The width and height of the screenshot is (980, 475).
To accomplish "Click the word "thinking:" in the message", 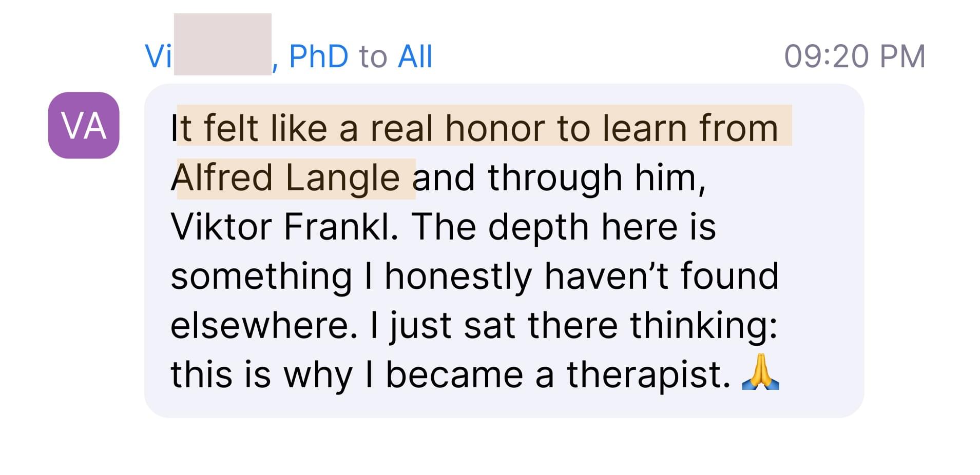I will 703,325.
